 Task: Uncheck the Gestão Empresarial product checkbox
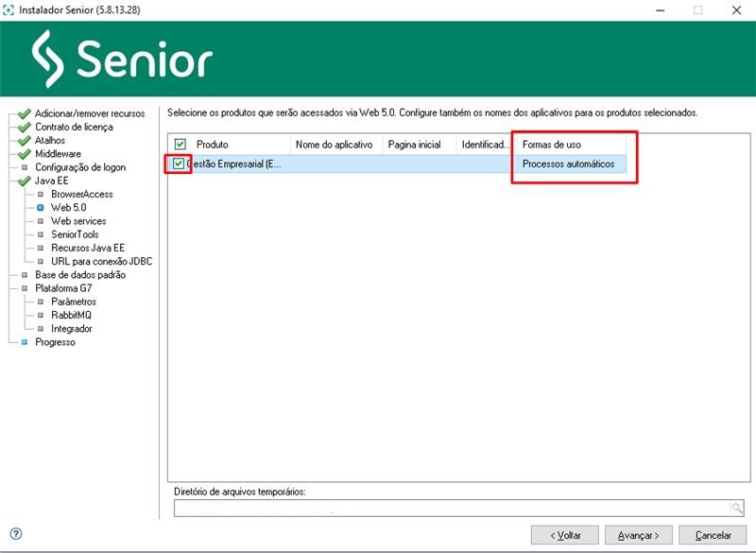(179, 164)
